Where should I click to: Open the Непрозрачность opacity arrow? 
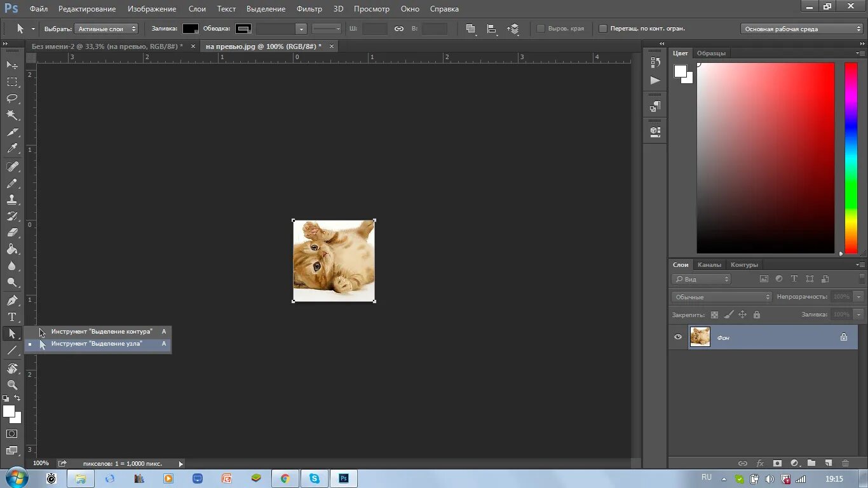pyautogui.click(x=859, y=297)
